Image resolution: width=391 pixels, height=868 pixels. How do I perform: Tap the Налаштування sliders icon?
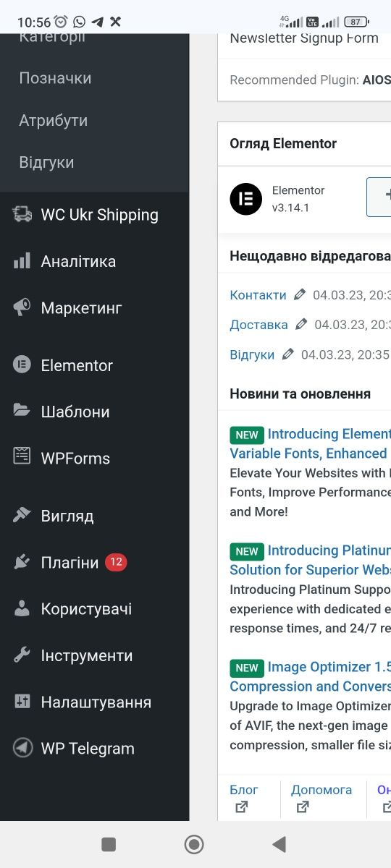coord(22,702)
